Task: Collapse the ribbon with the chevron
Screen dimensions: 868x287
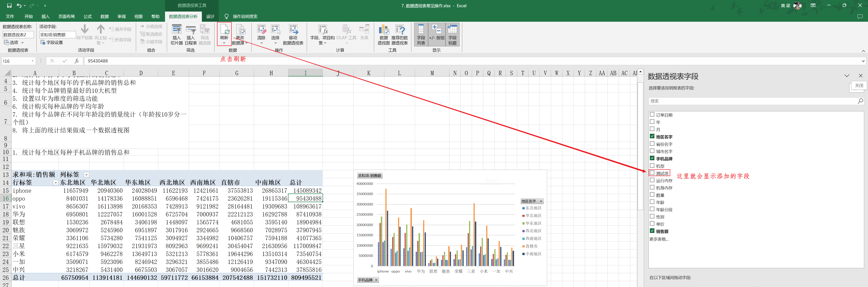Action: 863,51
